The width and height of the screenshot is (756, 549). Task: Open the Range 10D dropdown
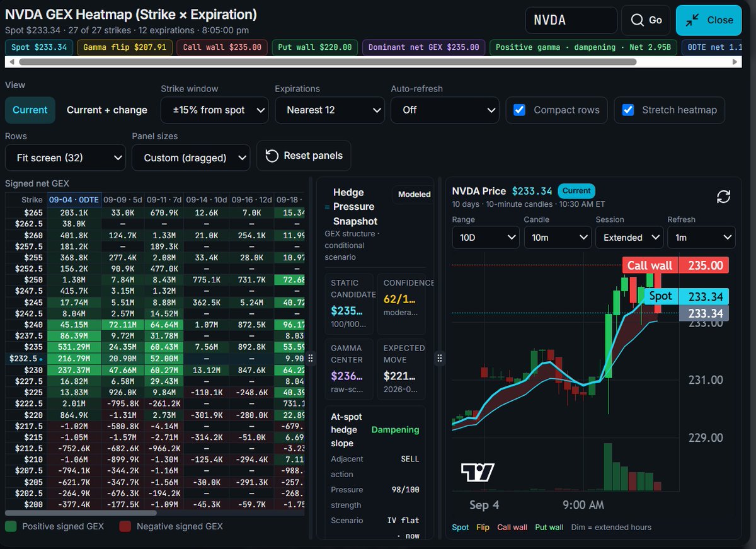tap(486, 238)
